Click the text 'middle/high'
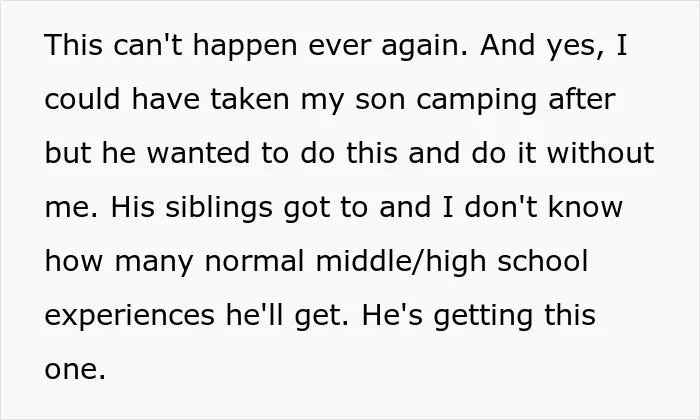Screen dimensions: 700x420 401,263
